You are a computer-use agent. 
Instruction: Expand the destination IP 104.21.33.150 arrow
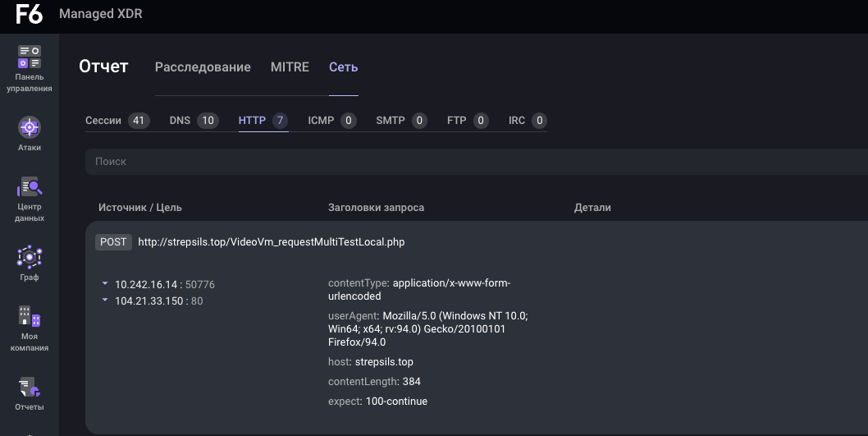click(x=105, y=300)
